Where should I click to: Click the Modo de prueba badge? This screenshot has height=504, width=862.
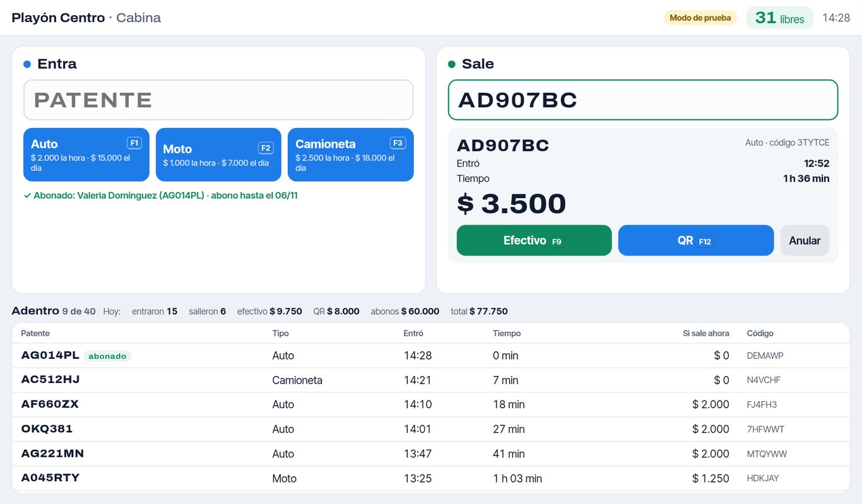(700, 18)
